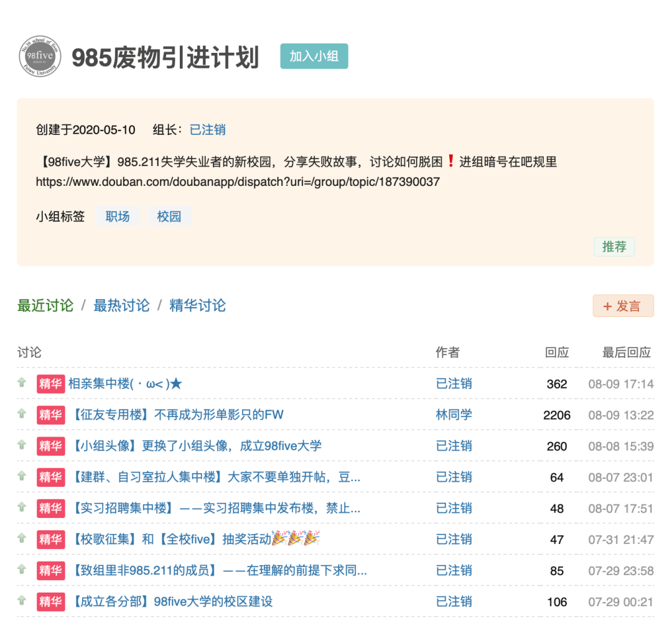Click the red exclamation mark emoji
This screenshot has width=672, height=618.
(x=450, y=161)
